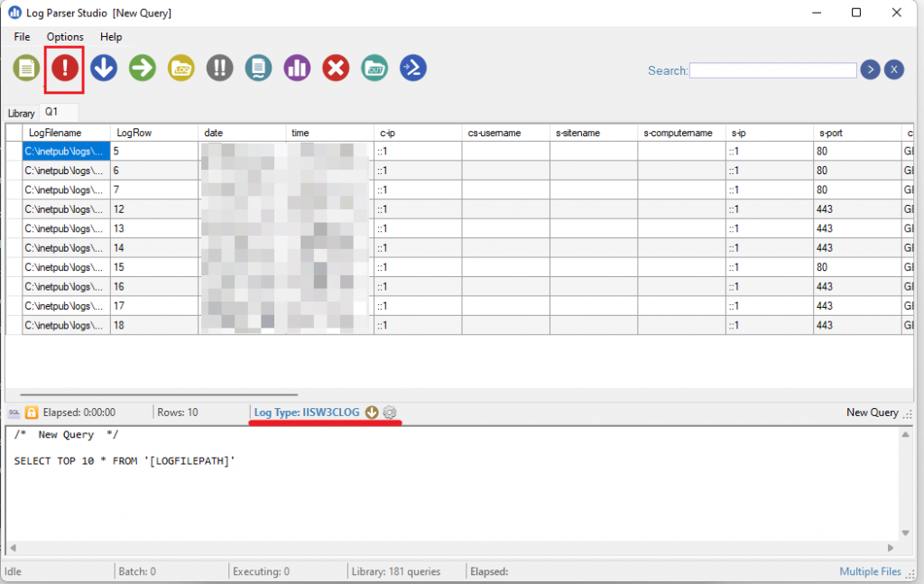The width and height of the screenshot is (924, 584).
Task: Click into the Search input field
Action: 772,70
